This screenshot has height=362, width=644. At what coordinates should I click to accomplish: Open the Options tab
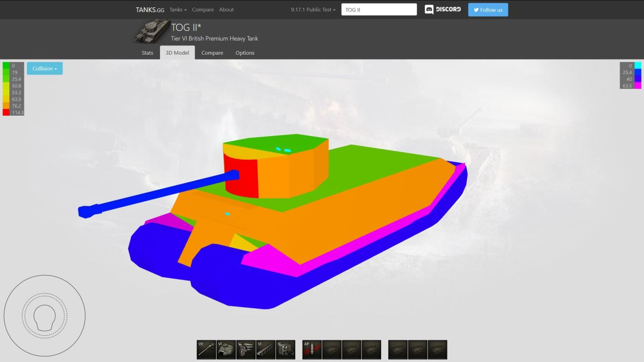tap(245, 53)
